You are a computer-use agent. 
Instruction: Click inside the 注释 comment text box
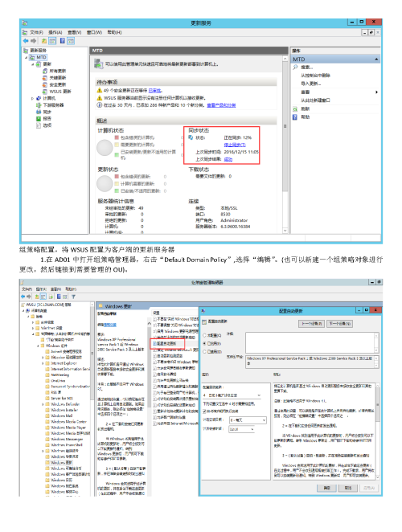311,342
